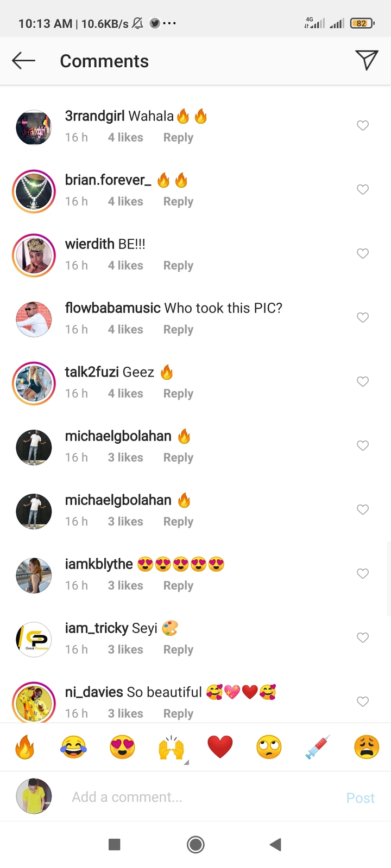Open iam_tricky's profile picture
391x868 pixels.
[x=34, y=640]
